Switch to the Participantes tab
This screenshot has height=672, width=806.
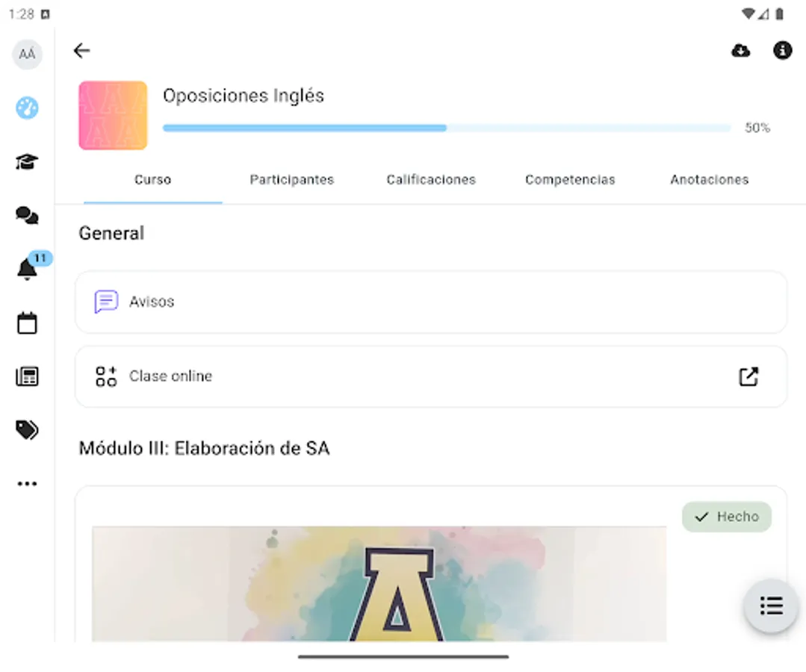click(291, 179)
